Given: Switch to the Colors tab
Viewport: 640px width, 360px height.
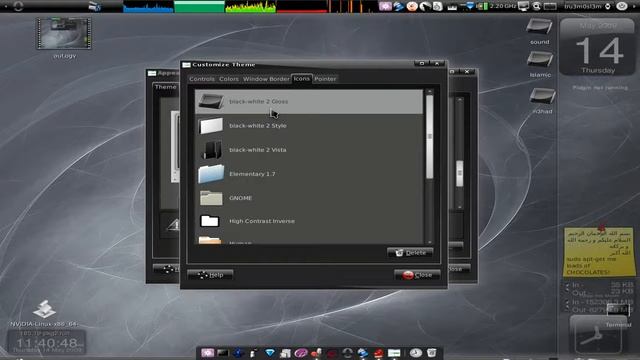Looking at the screenshot, I should tap(229, 79).
